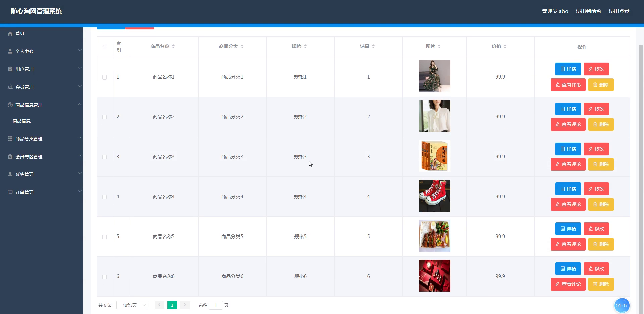Open the food plate thumbnail in row 5
Screen dimensions: 644x314
click(x=434, y=235)
